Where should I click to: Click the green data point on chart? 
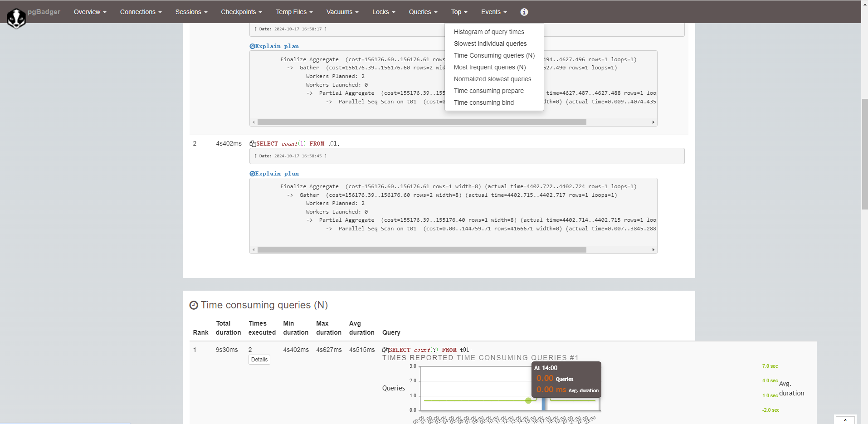click(528, 400)
